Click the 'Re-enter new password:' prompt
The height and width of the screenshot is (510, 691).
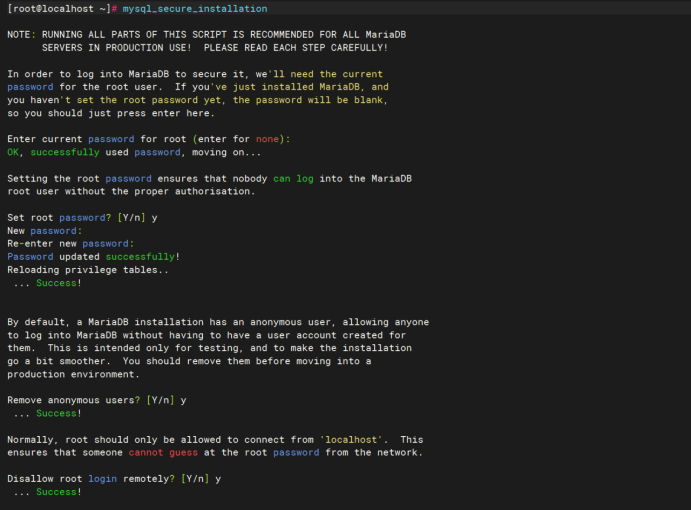tap(71, 244)
